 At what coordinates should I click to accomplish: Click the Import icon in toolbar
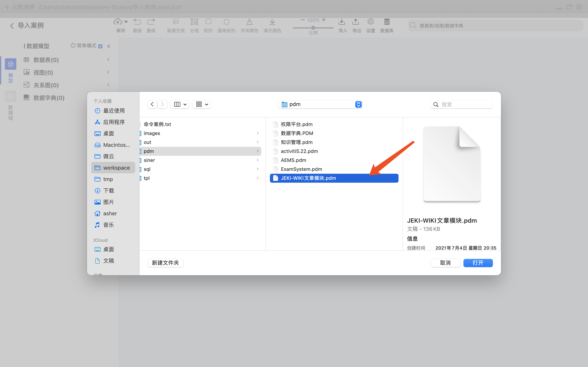[x=342, y=22]
